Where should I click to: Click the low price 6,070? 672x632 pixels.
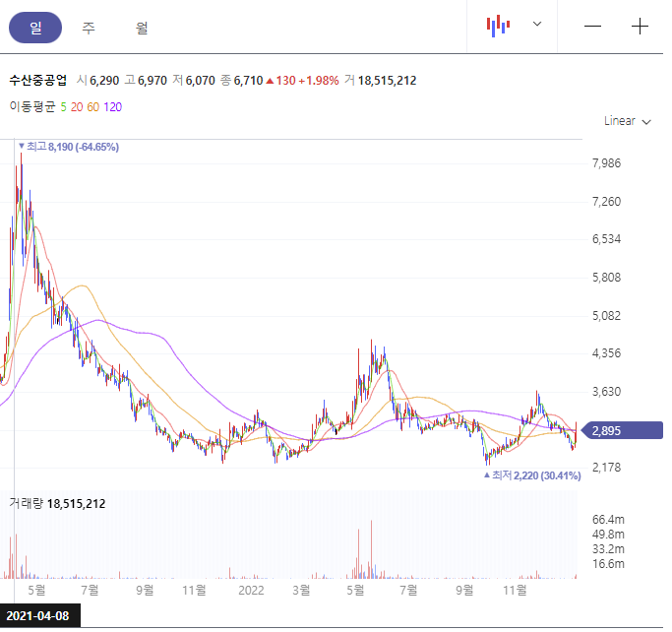[x=200, y=81]
